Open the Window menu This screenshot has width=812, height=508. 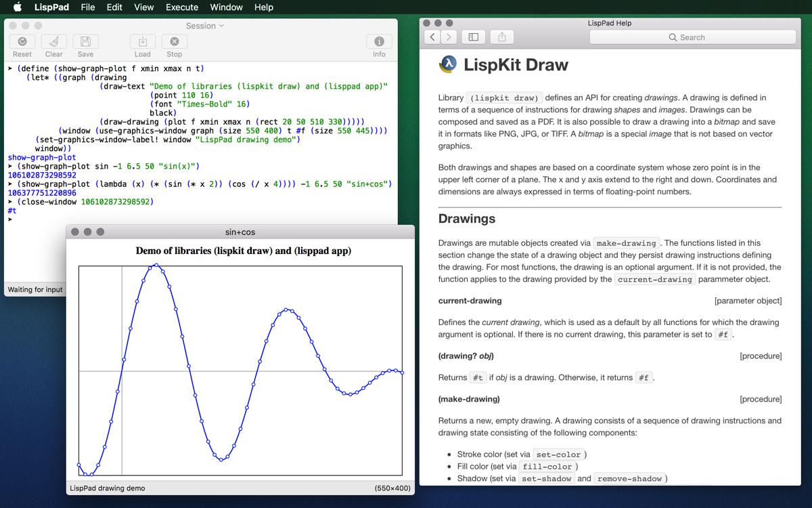pyautogui.click(x=227, y=7)
